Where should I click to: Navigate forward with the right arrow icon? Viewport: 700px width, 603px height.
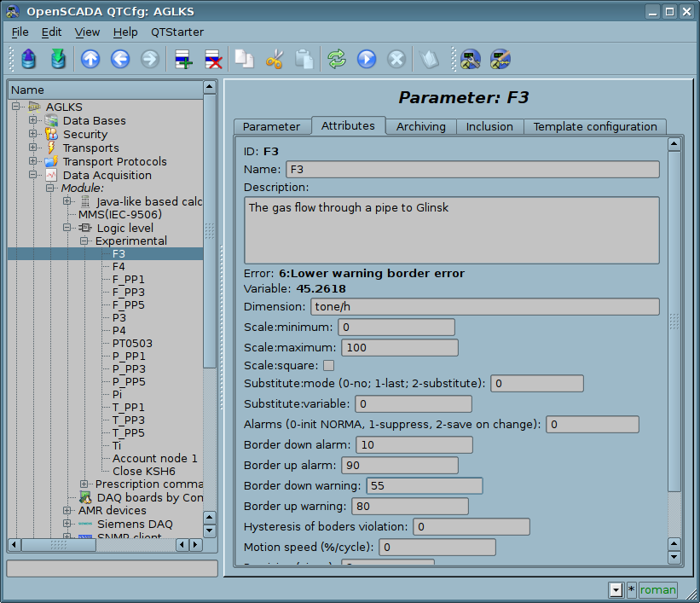tap(150, 59)
